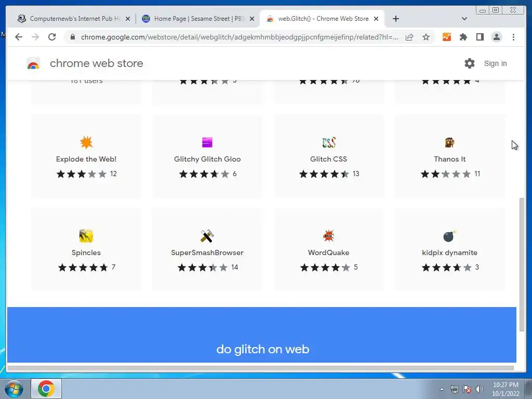Open the network icon in system tray
Viewport: 532px width, 399px height.
pyautogui.click(x=454, y=389)
